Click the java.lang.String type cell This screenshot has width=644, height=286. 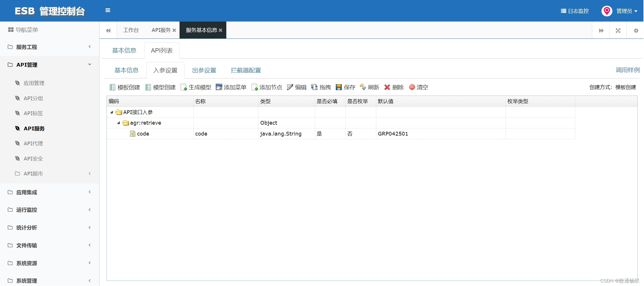287,134
